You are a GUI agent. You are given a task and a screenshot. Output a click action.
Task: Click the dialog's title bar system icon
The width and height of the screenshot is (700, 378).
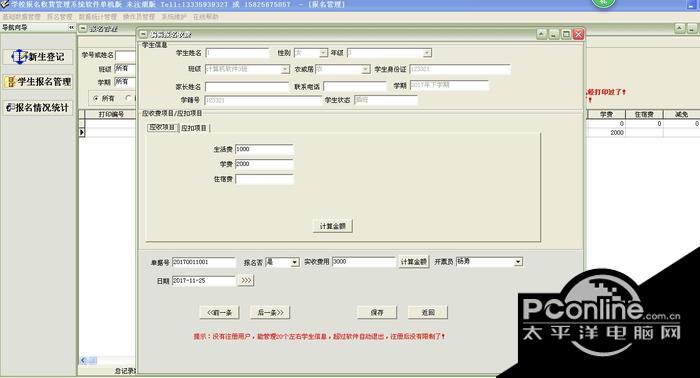click(x=143, y=34)
